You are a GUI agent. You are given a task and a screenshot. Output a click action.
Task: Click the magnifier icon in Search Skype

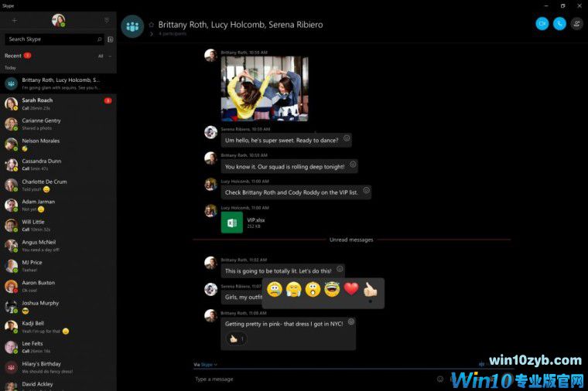click(x=99, y=39)
